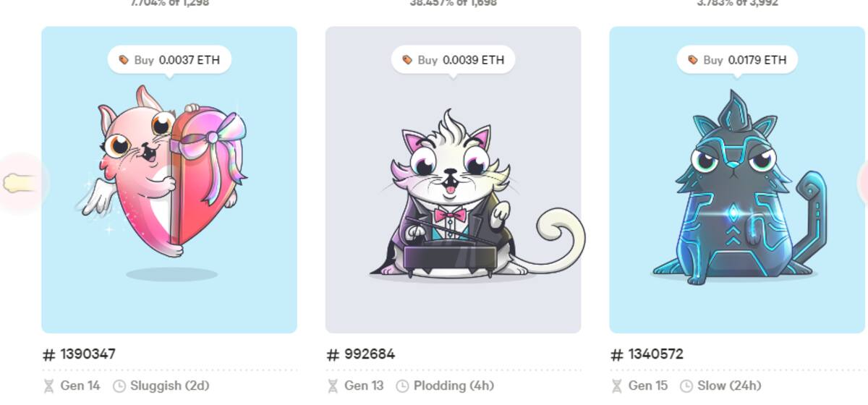Open kitty number 1340572 link

click(647, 354)
